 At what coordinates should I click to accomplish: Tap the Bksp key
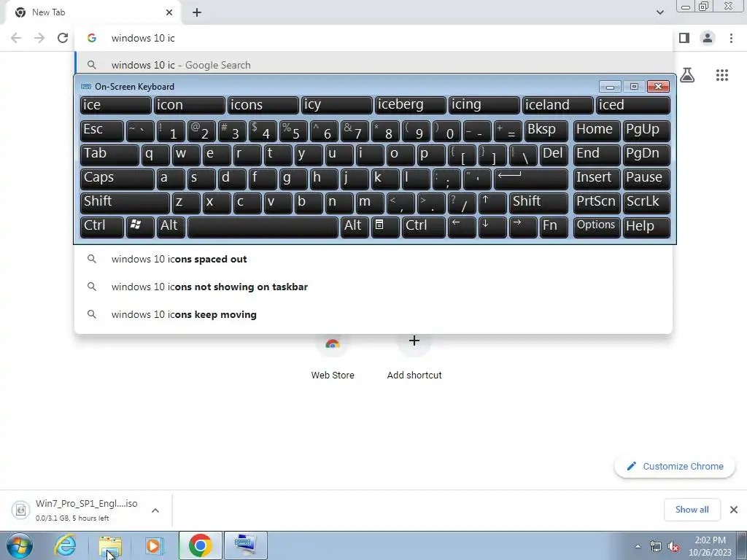(x=546, y=131)
